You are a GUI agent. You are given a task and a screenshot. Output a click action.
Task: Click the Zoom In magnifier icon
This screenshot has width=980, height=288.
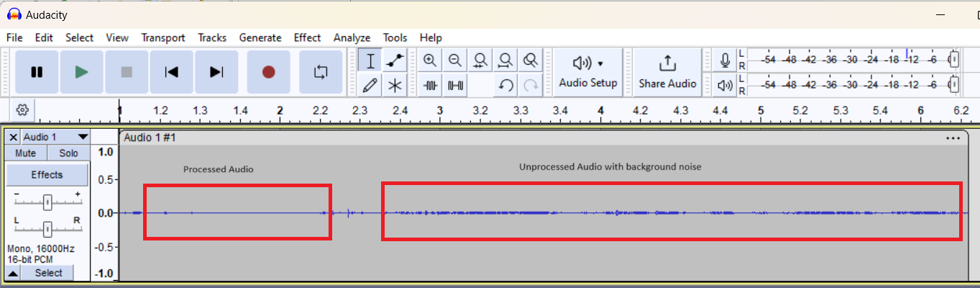(430, 61)
